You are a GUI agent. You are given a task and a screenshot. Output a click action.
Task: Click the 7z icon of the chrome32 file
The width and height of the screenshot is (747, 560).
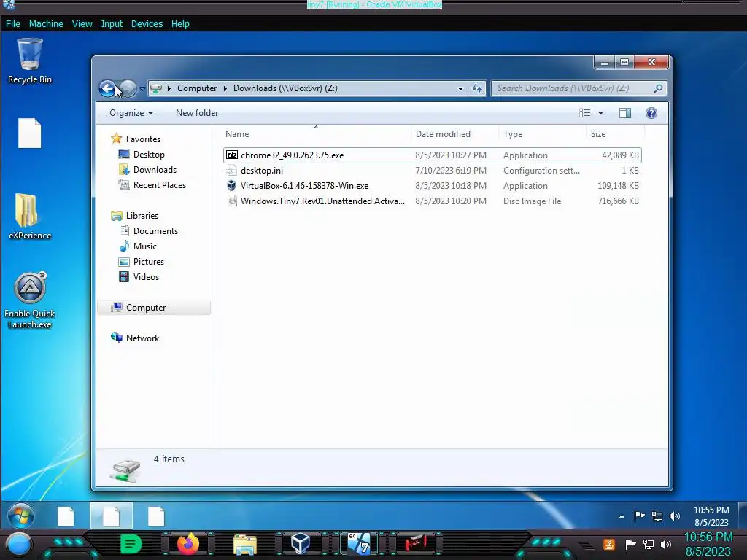point(231,155)
